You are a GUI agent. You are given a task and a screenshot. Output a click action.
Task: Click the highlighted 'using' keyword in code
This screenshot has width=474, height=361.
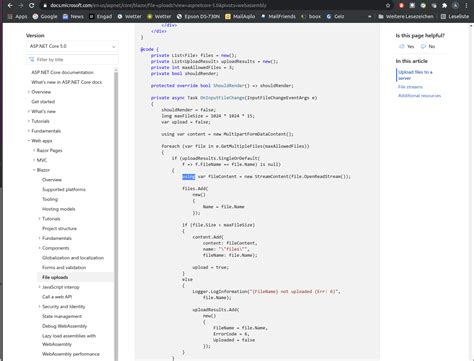click(189, 176)
